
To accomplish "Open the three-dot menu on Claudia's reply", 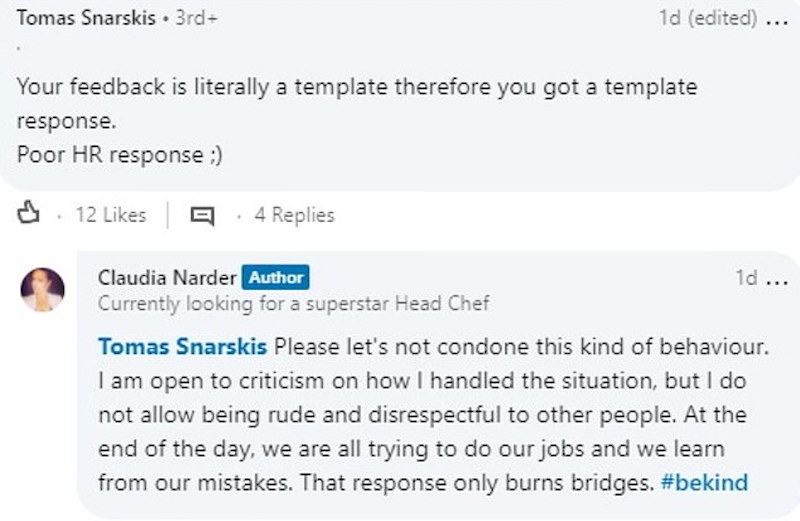I will click(x=778, y=281).
